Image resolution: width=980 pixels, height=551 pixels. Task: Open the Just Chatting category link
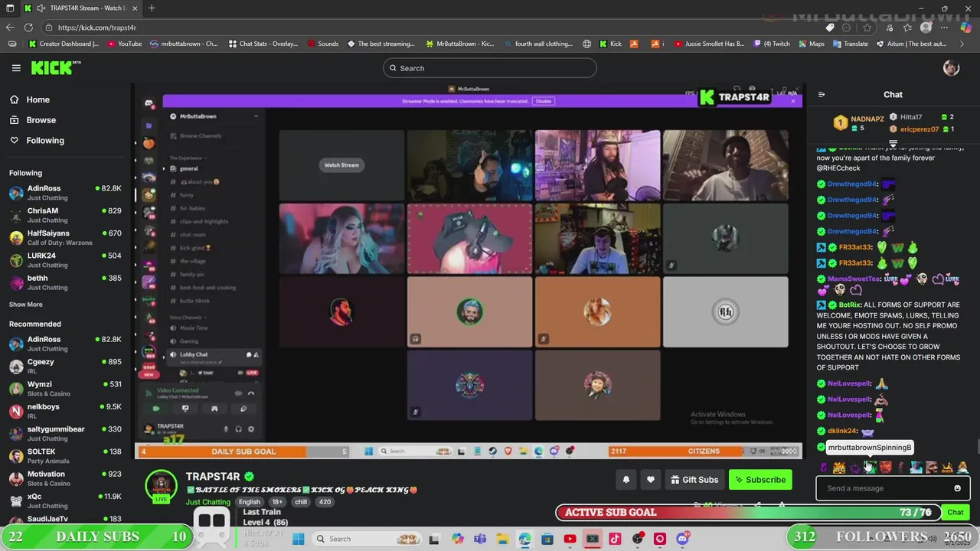coord(207,502)
